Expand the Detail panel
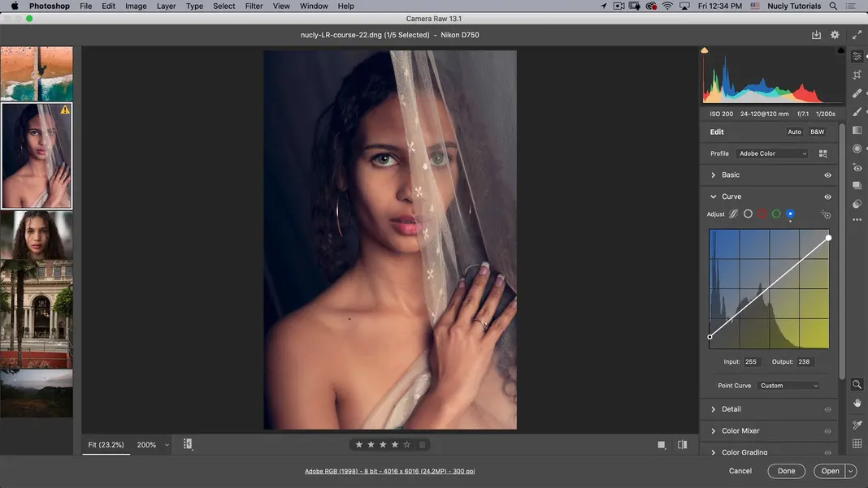This screenshot has width=868, height=488. (713, 409)
